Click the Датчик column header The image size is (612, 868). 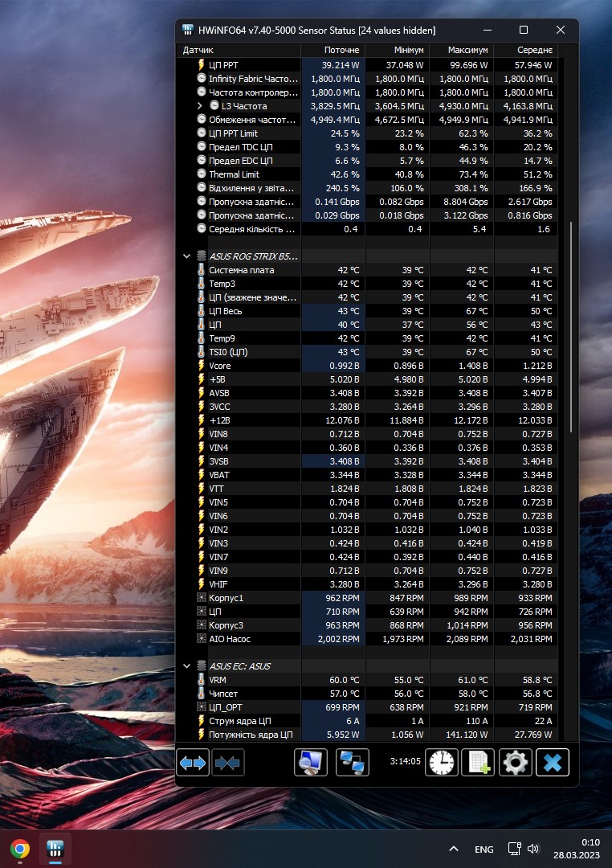pyautogui.click(x=240, y=50)
